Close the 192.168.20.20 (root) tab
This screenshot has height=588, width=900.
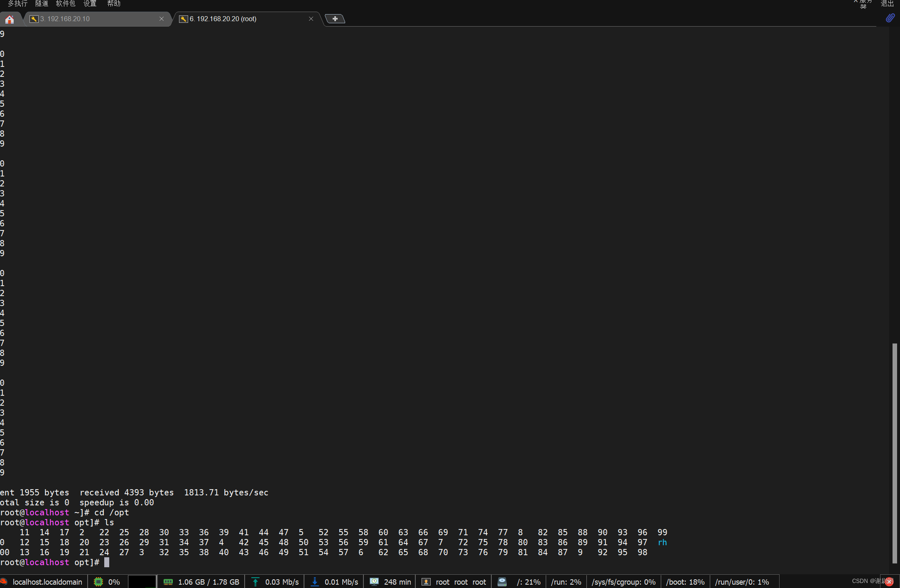coord(311,19)
